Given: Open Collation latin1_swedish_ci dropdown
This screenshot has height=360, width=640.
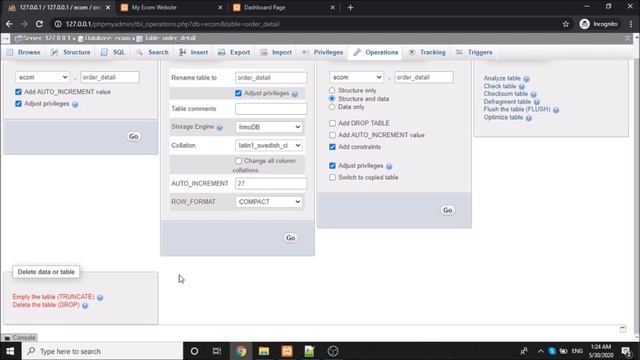Looking at the screenshot, I should point(269,145).
